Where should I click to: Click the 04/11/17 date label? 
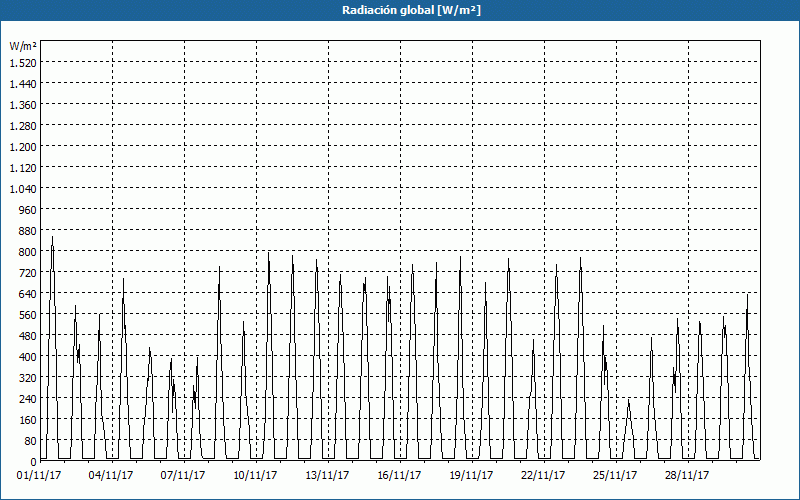(111, 476)
